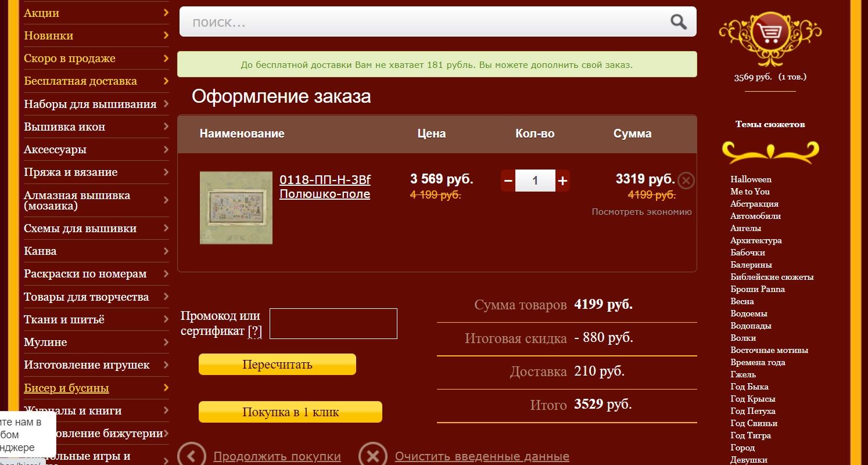Decrease quantity with the minus button
The width and height of the screenshot is (868, 465).
[508, 181]
